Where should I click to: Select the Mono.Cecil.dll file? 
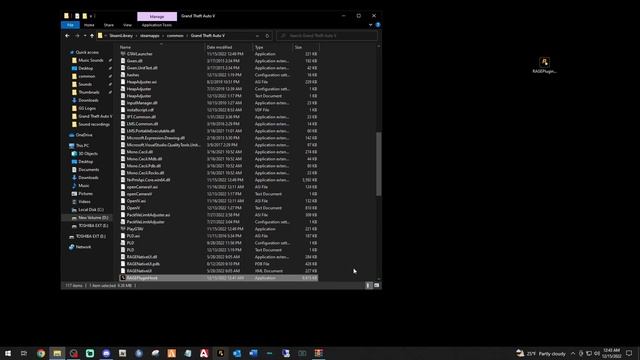(140, 152)
